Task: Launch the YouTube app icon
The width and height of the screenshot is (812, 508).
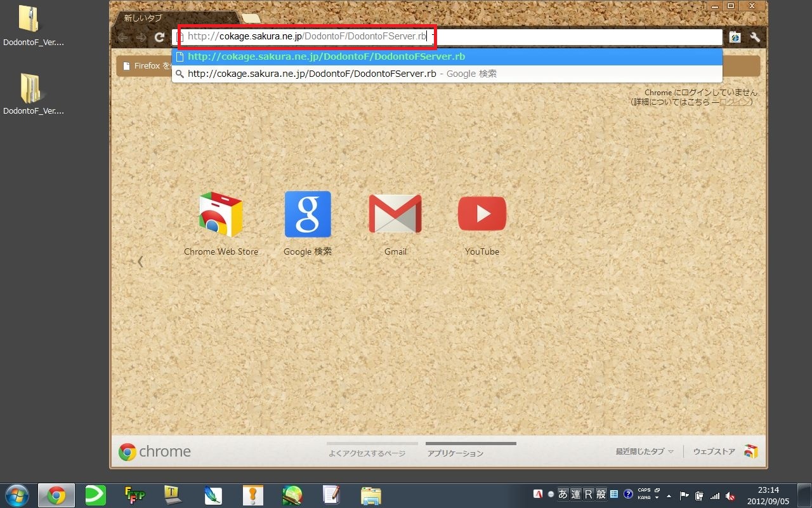Action: coord(482,214)
